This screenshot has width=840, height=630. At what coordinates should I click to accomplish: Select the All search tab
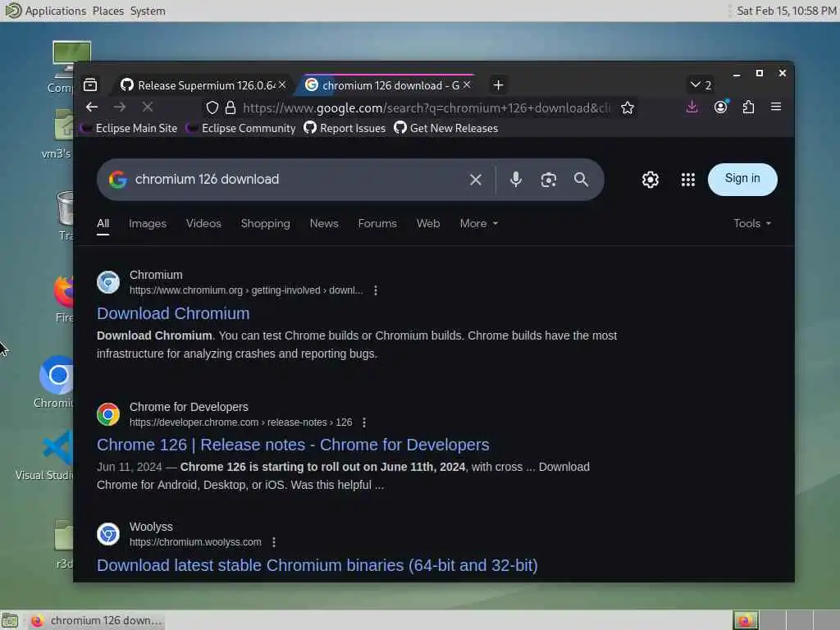tap(103, 223)
